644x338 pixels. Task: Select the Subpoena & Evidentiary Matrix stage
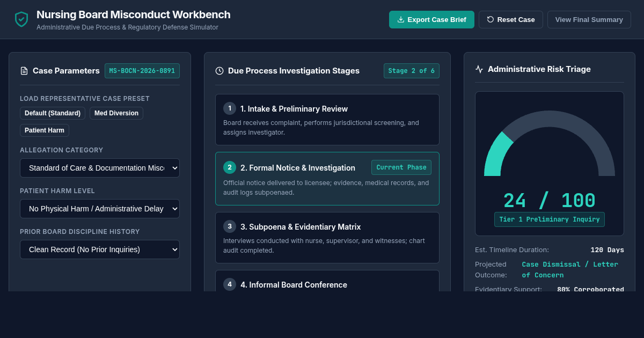[x=327, y=238]
